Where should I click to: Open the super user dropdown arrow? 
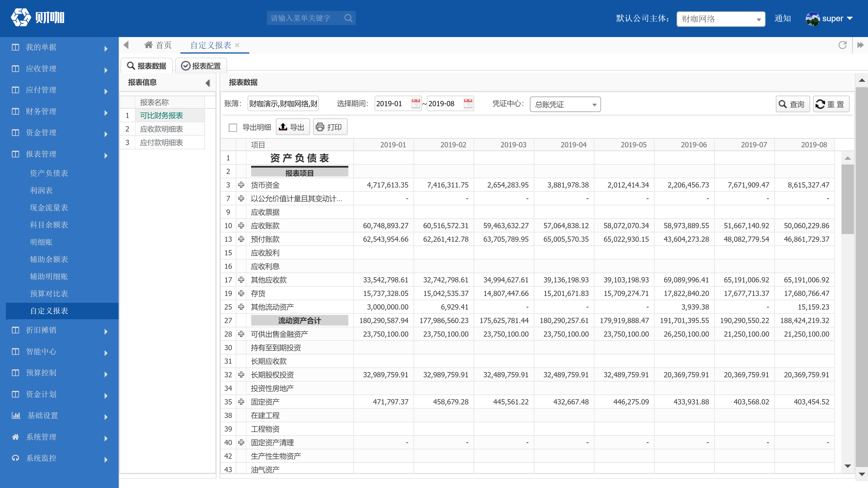coord(849,18)
